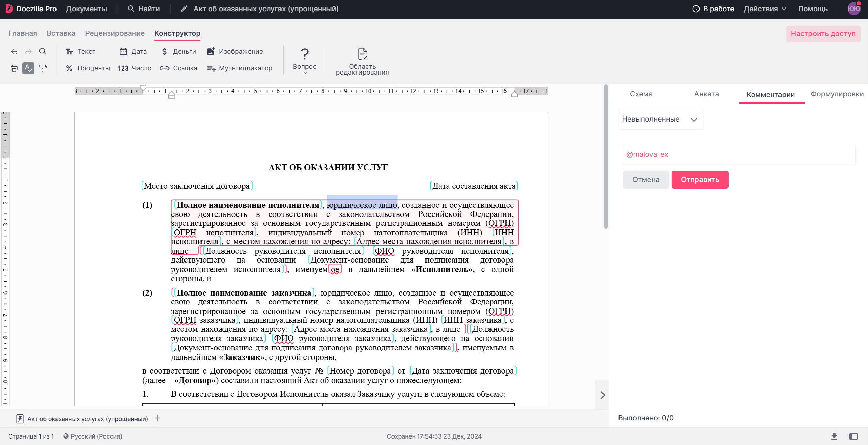Insert a Ссылка field
The image size is (868, 445).
point(178,68)
